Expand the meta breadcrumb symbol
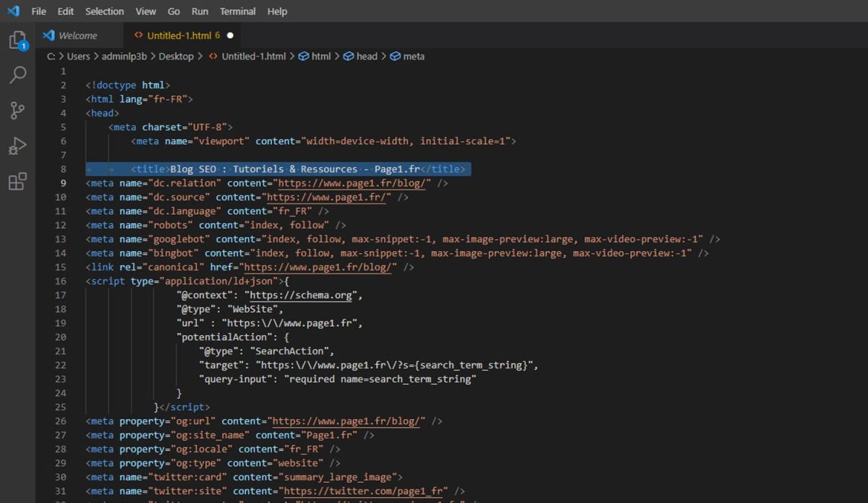The width and height of the screenshot is (868, 503). [x=414, y=56]
